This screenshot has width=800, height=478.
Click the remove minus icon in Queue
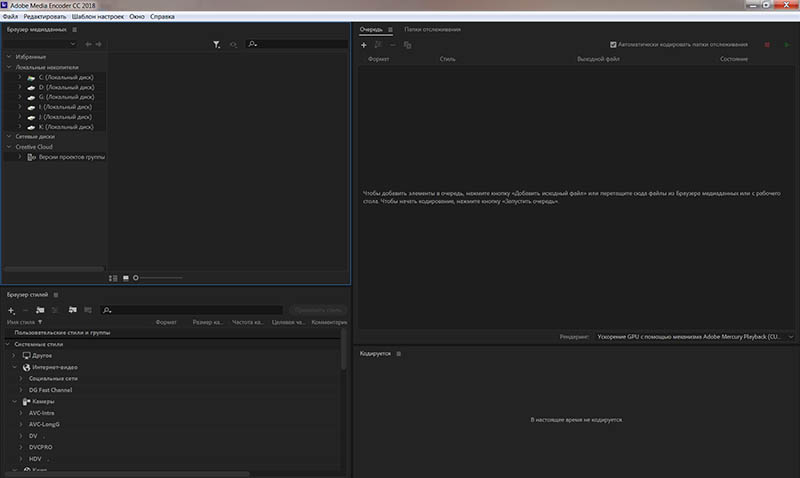coord(392,45)
